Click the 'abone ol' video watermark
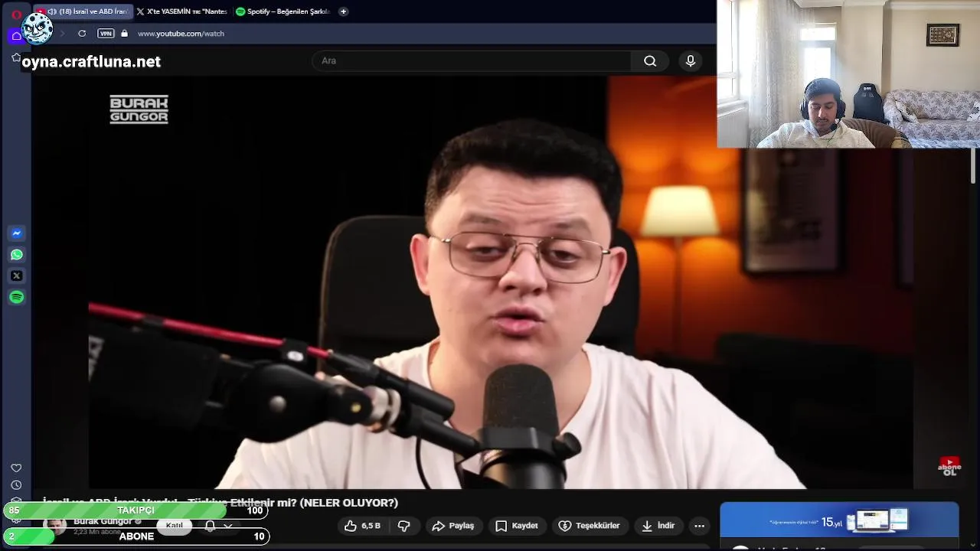The image size is (980, 551). coord(949,466)
